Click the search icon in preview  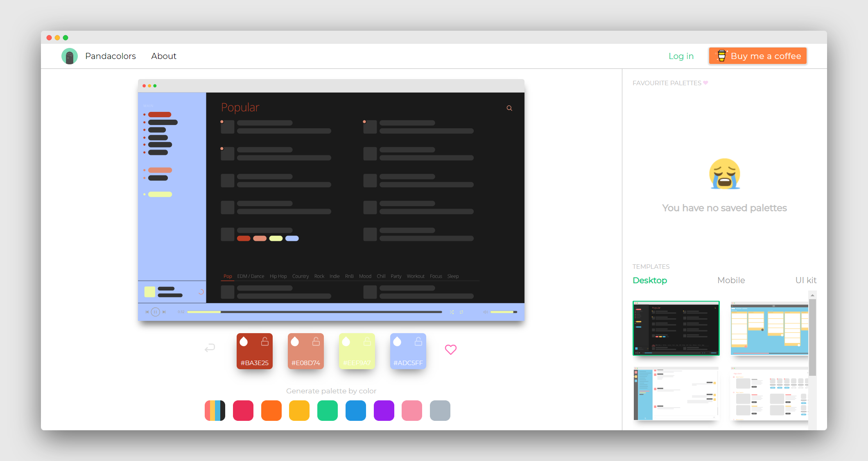(509, 108)
